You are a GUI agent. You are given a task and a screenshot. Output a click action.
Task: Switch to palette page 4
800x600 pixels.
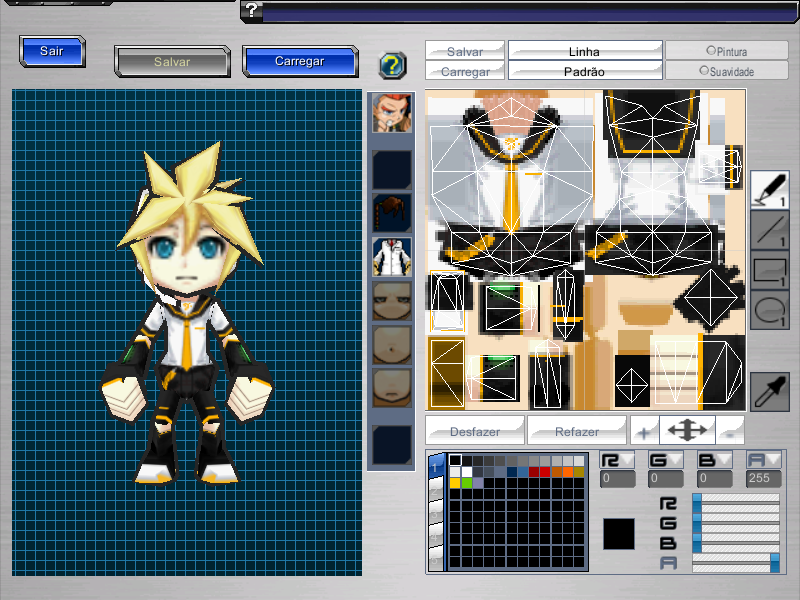click(x=436, y=536)
